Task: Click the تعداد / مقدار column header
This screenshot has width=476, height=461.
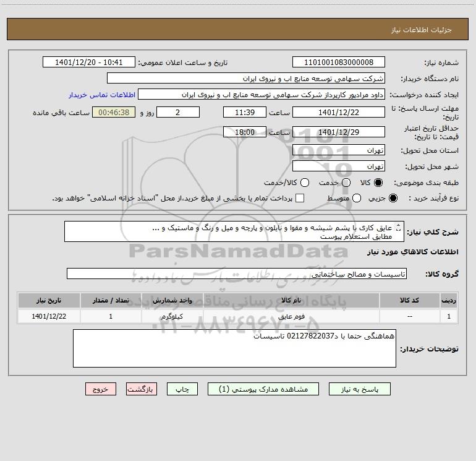Action: click(x=111, y=300)
